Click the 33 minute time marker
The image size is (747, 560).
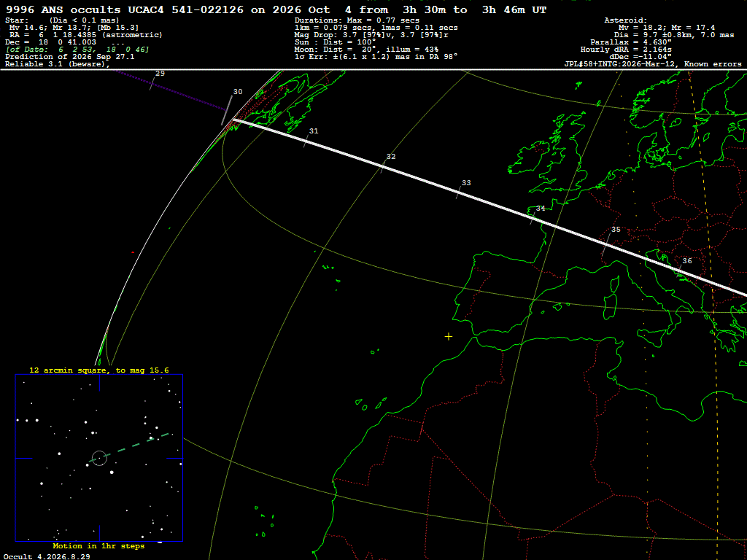pyautogui.click(x=466, y=183)
